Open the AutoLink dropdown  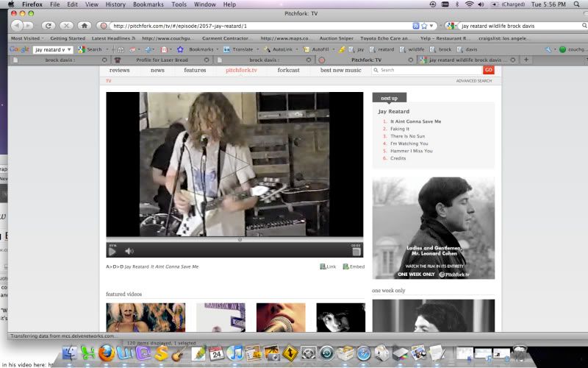pos(297,49)
